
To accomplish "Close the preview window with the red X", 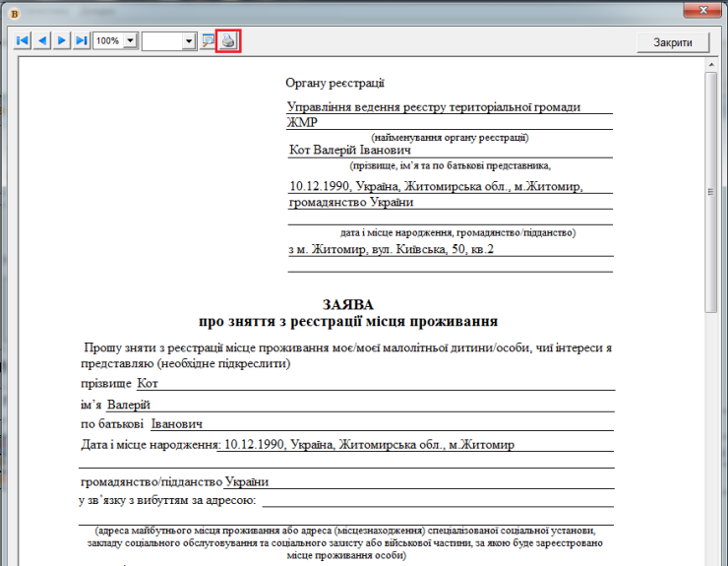I will 703,9.
